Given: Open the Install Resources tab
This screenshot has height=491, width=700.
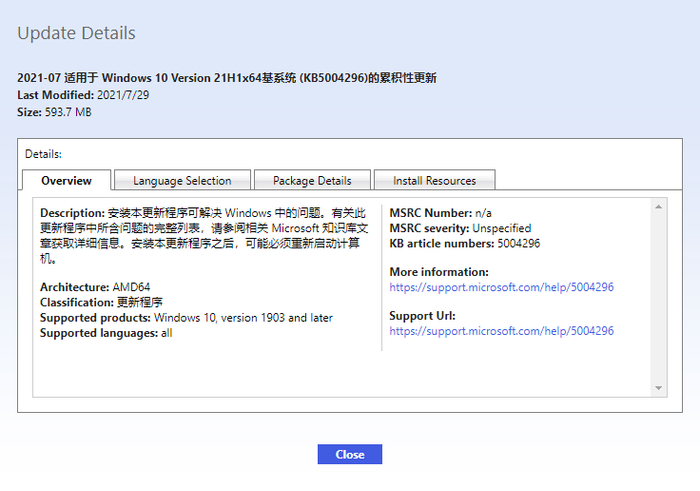Looking at the screenshot, I should point(434,180).
